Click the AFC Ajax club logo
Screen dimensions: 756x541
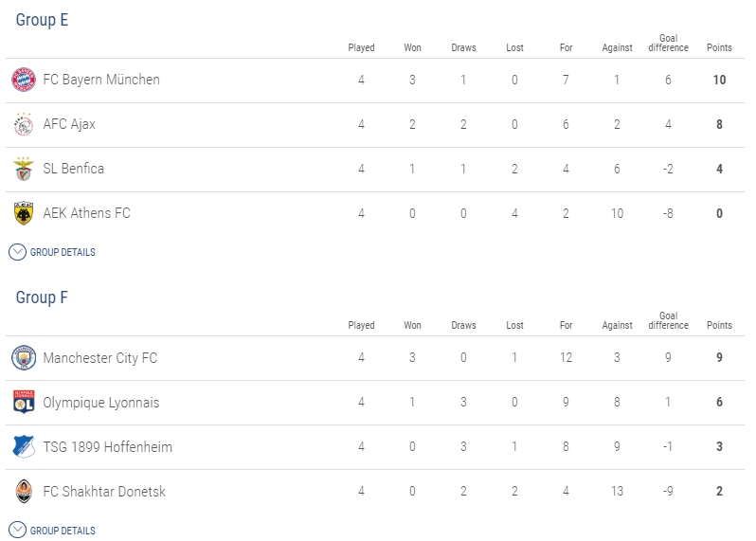pyautogui.click(x=24, y=124)
